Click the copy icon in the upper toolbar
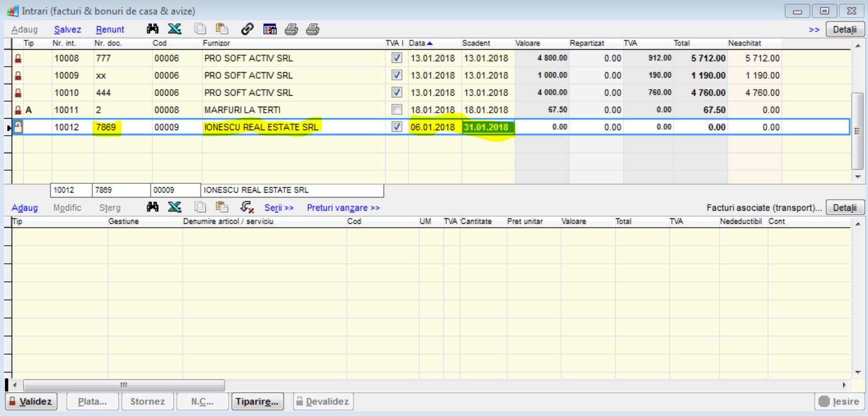Image resolution: width=868 pixels, height=417 pixels. coord(201,29)
